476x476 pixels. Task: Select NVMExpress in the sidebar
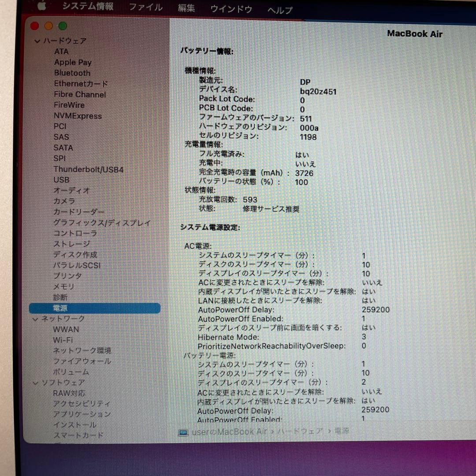(78, 116)
